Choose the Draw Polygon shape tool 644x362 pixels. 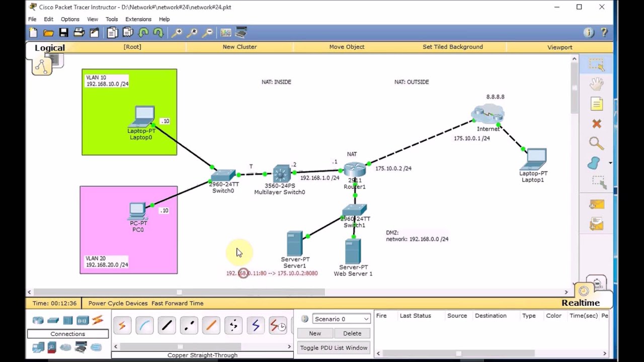click(594, 163)
